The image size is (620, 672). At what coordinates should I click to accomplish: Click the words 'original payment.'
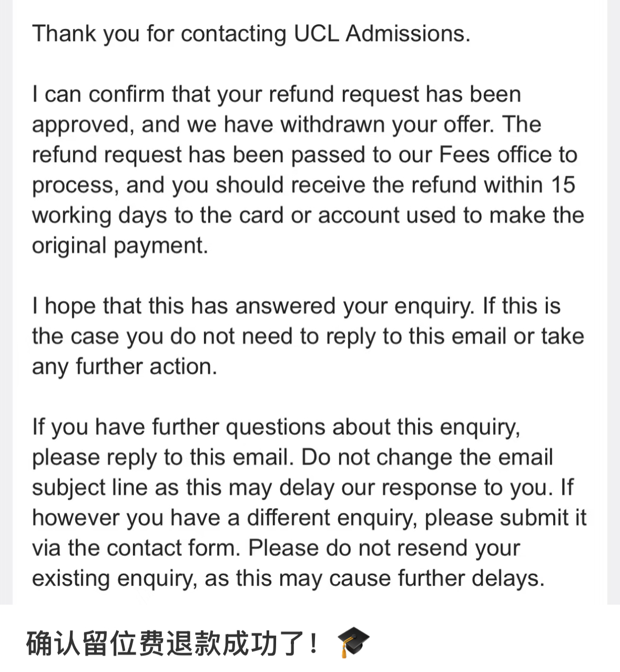[x=120, y=246]
